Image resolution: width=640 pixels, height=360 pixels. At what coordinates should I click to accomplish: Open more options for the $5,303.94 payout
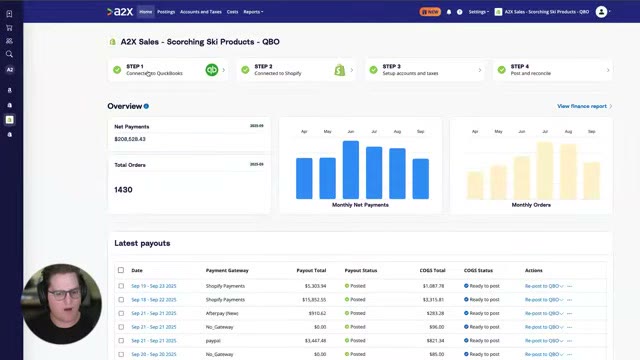point(570,286)
